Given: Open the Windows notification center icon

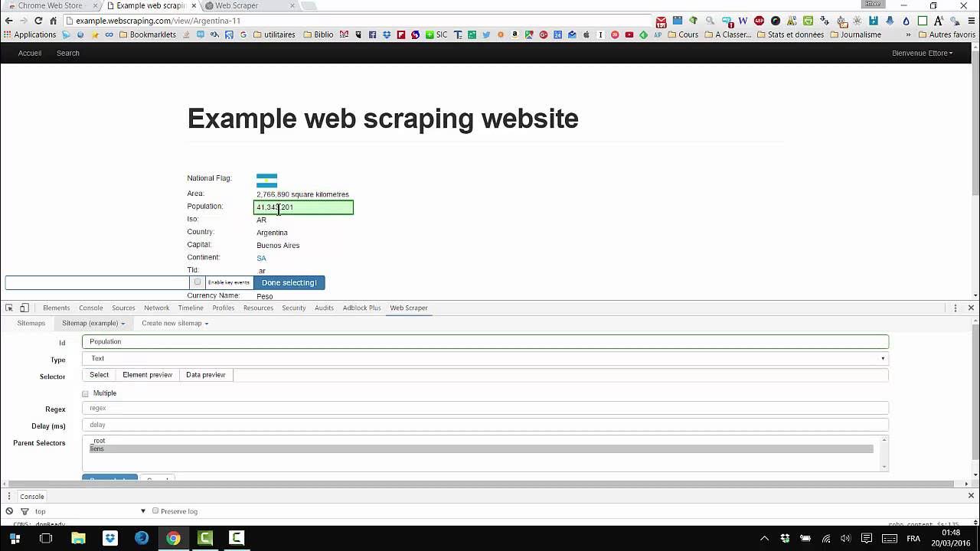Looking at the screenshot, I should pyautogui.click(x=867, y=538).
